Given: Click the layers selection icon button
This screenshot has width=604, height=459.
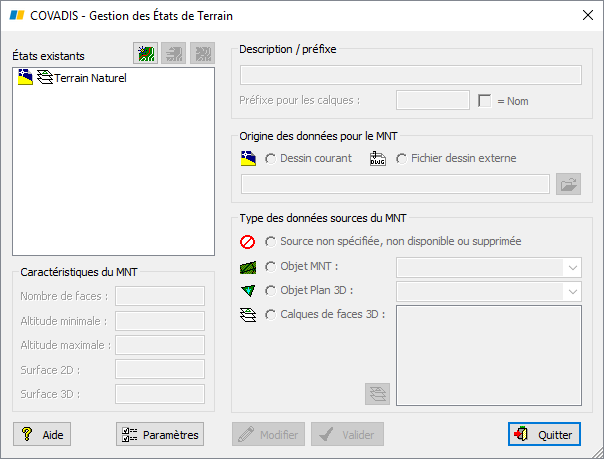Looking at the screenshot, I should point(377,393).
